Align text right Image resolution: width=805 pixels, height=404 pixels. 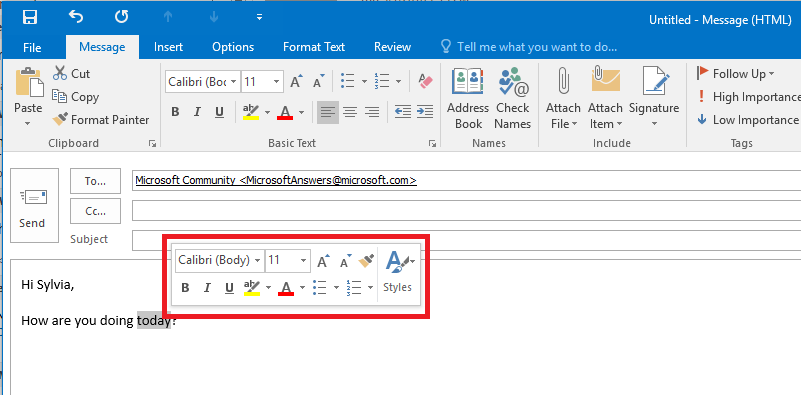click(372, 112)
